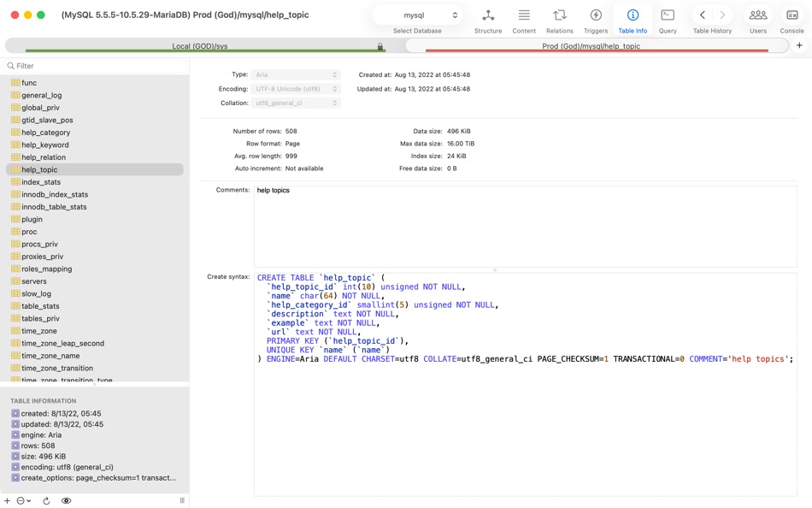Click inside the Create syntax box

click(x=525, y=384)
